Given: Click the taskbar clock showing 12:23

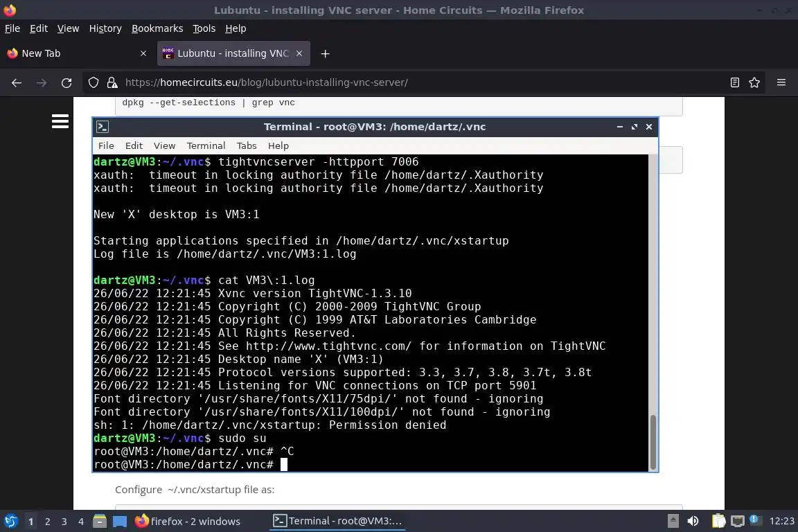Looking at the screenshot, I should click(781, 521).
